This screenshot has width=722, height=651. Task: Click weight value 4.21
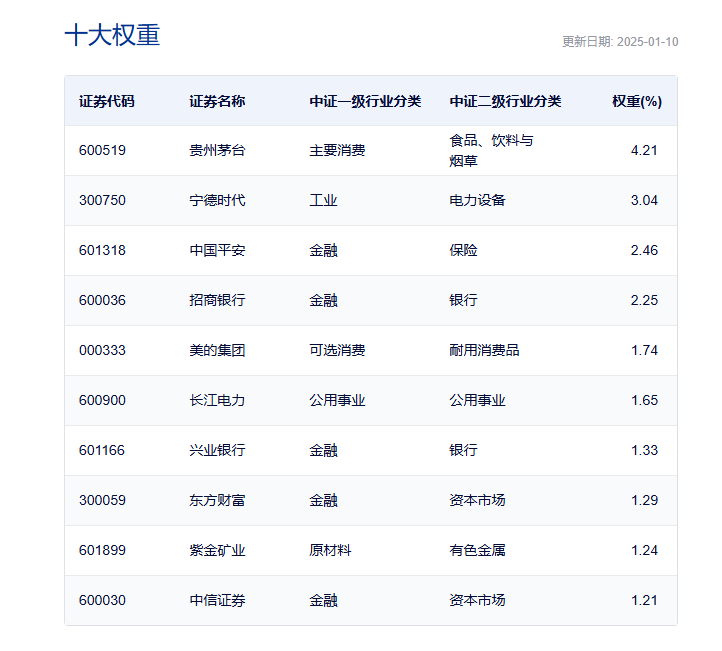coord(644,151)
